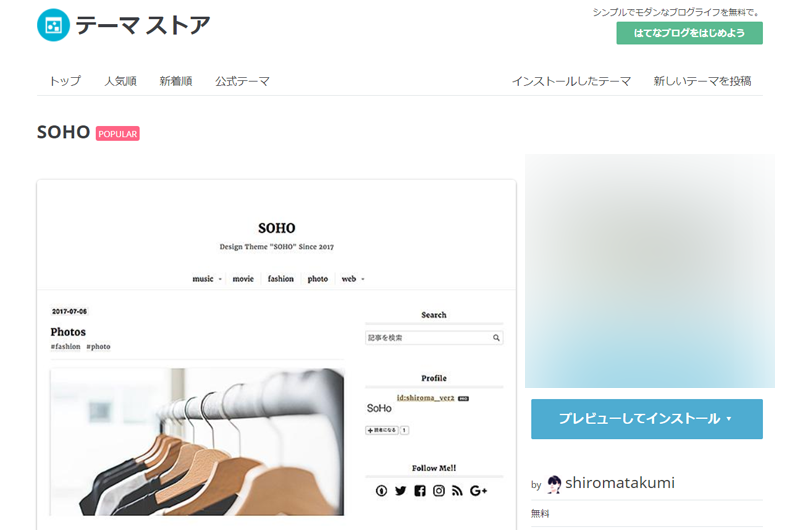800x530 pixels.
Task: Click the clothes hangers photo thumbnail
Action: 197,442
